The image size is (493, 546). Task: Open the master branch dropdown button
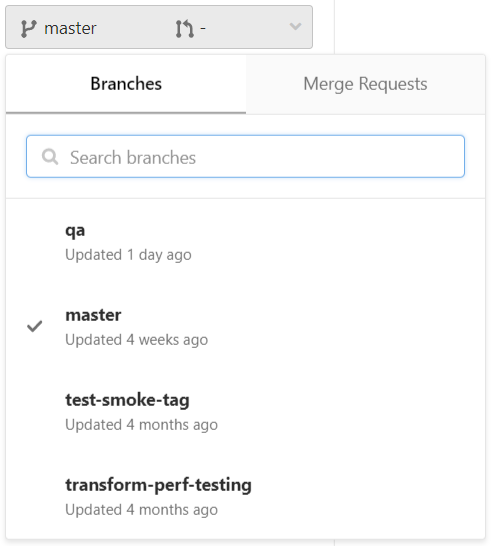click(159, 27)
